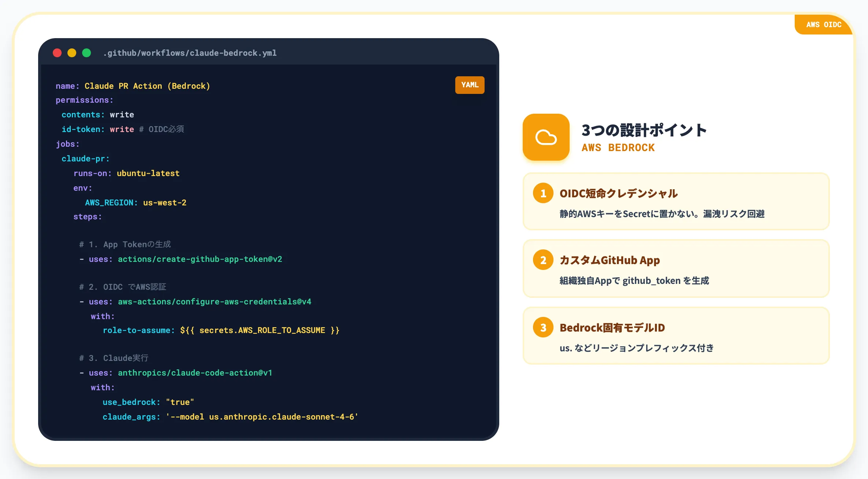
Task: Click the claude_args model line
Action: click(230, 417)
